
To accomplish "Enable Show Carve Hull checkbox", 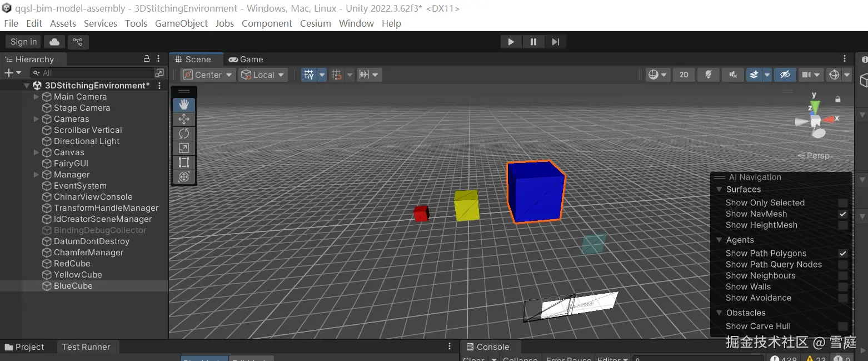I will click(x=843, y=327).
